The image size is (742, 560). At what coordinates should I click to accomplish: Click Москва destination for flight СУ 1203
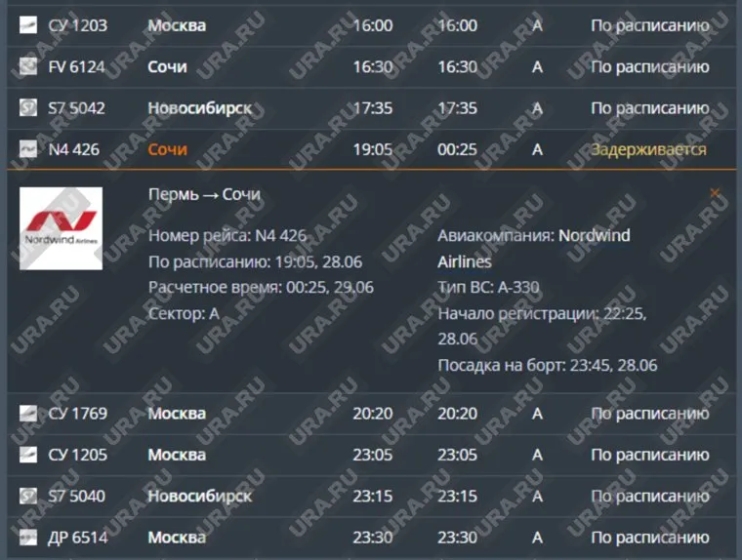tap(177, 25)
